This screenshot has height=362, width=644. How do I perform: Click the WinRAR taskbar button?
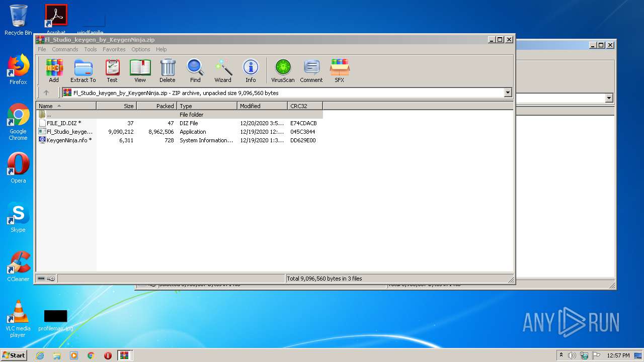pyautogui.click(x=125, y=355)
